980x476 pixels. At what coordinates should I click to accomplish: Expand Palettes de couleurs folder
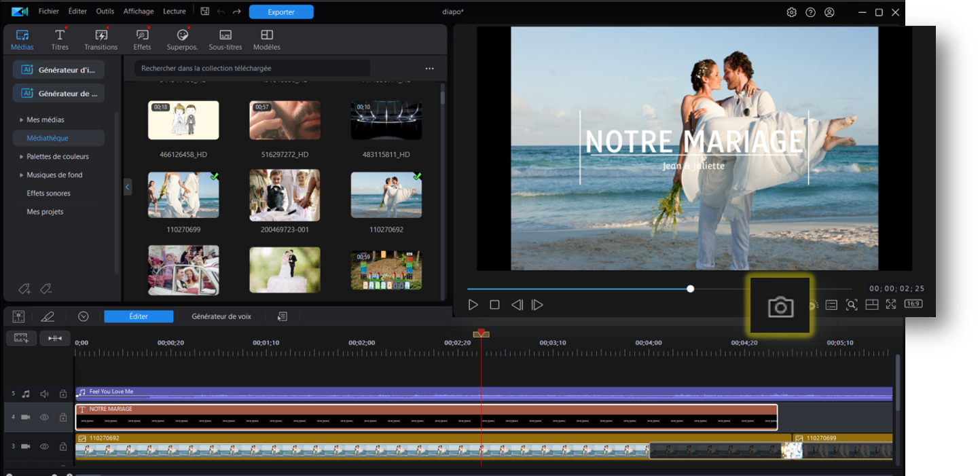(21, 156)
